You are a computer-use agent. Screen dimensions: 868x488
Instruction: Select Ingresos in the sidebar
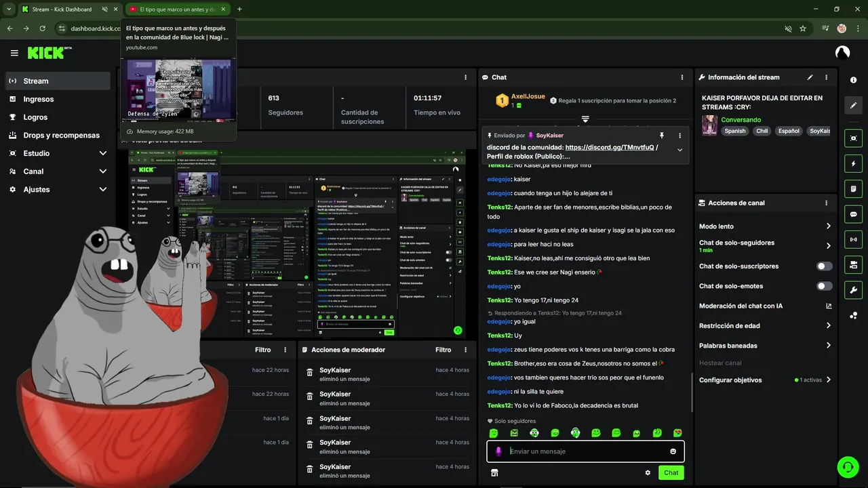point(58,99)
